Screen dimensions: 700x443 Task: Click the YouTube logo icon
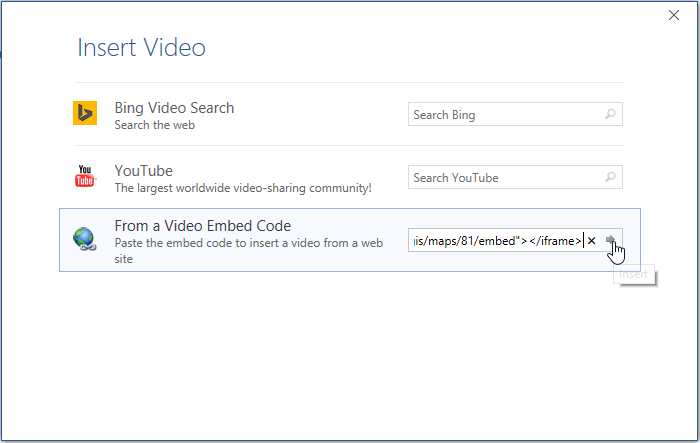click(x=85, y=176)
